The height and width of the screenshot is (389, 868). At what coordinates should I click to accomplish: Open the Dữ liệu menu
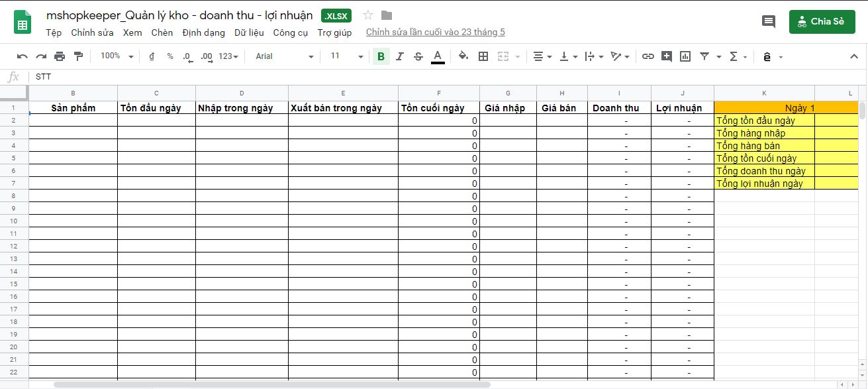point(249,32)
